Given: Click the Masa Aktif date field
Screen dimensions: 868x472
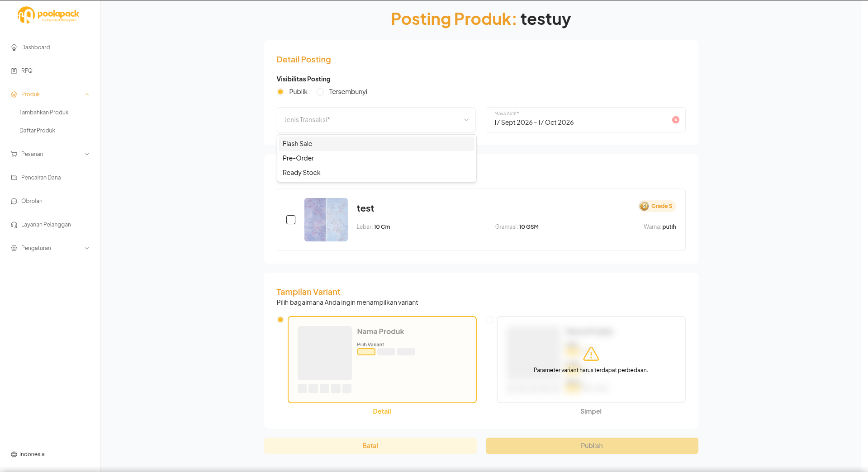Looking at the screenshot, I should (586, 120).
